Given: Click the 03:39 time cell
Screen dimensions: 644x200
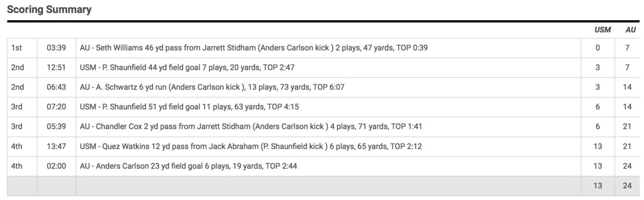Looking at the screenshot, I should click(x=56, y=48).
